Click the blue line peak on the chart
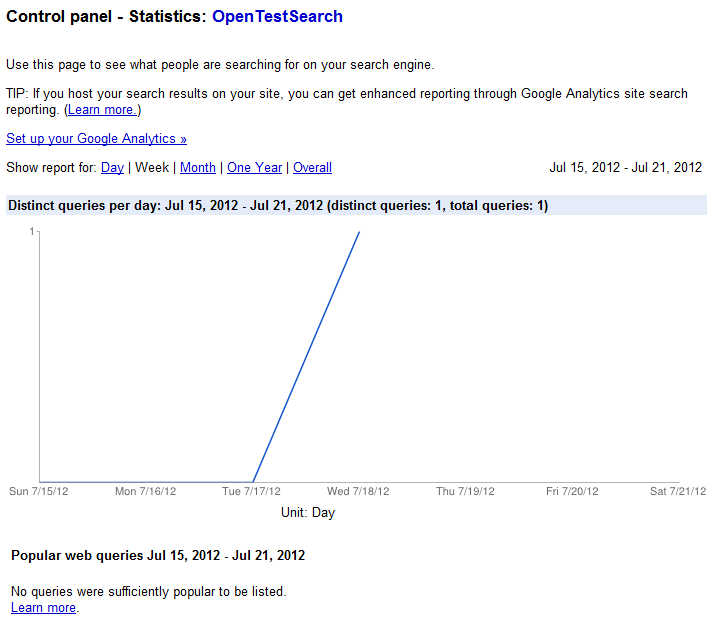Screen dimensions: 707x631 point(359,232)
